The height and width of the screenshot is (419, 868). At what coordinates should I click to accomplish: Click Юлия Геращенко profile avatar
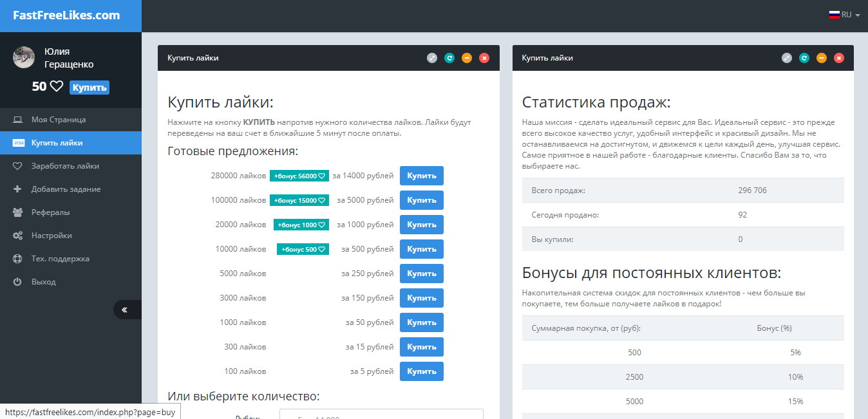(24, 57)
